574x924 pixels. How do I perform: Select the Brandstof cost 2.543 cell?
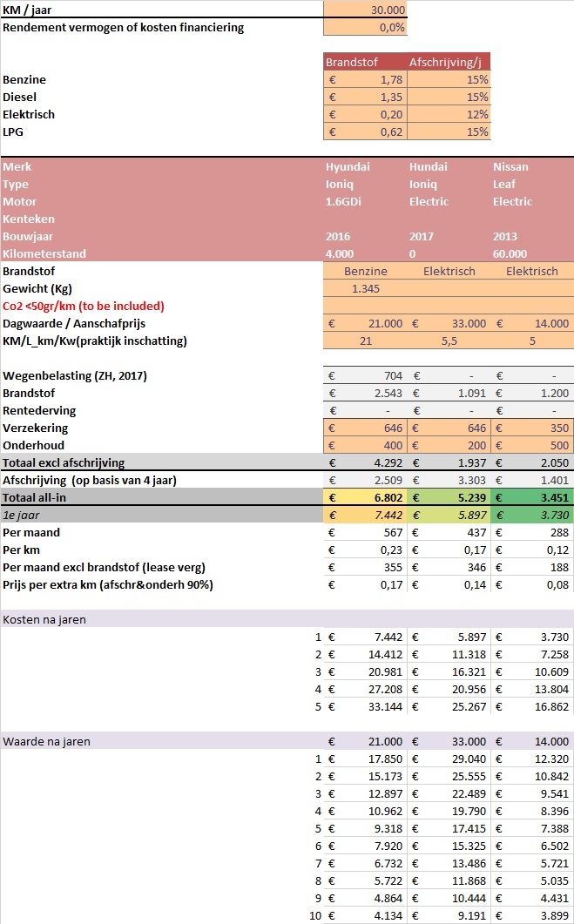click(x=365, y=393)
